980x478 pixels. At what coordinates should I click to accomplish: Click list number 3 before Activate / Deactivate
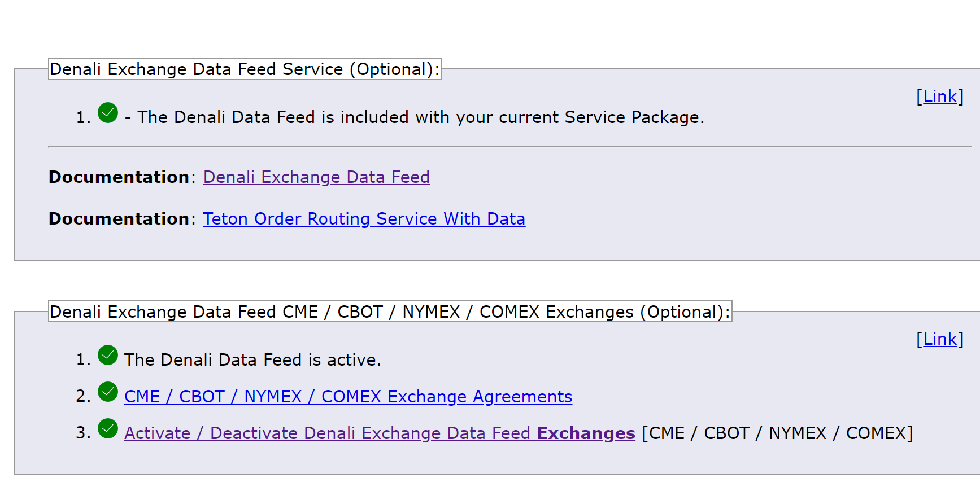point(82,433)
